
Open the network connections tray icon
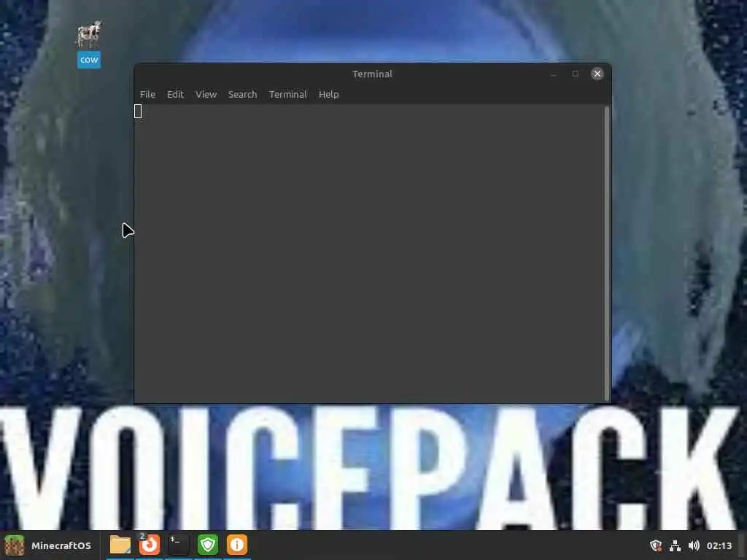[675, 545]
